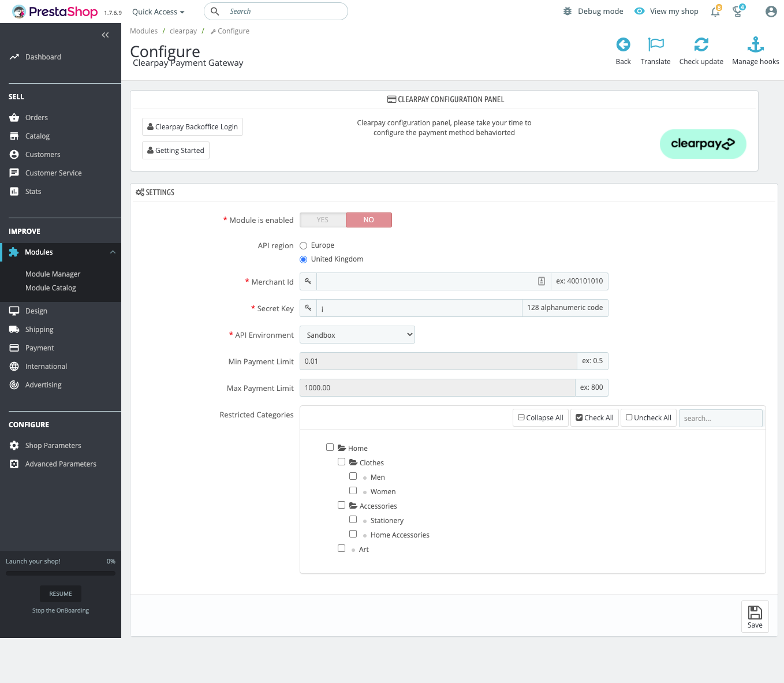This screenshot has width=784, height=683.
Task: Click the Launch your shop progress bar
Action: coord(61,573)
